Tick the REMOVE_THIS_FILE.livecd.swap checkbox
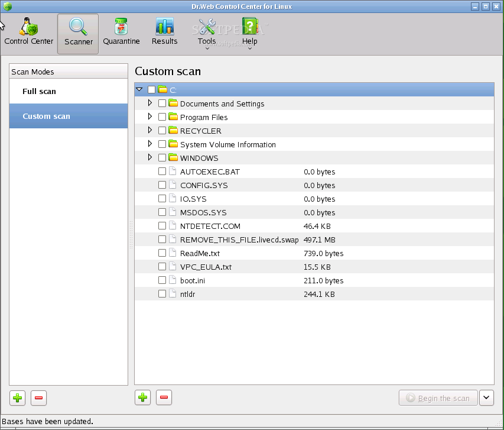The height and width of the screenshot is (430, 504). (x=162, y=239)
